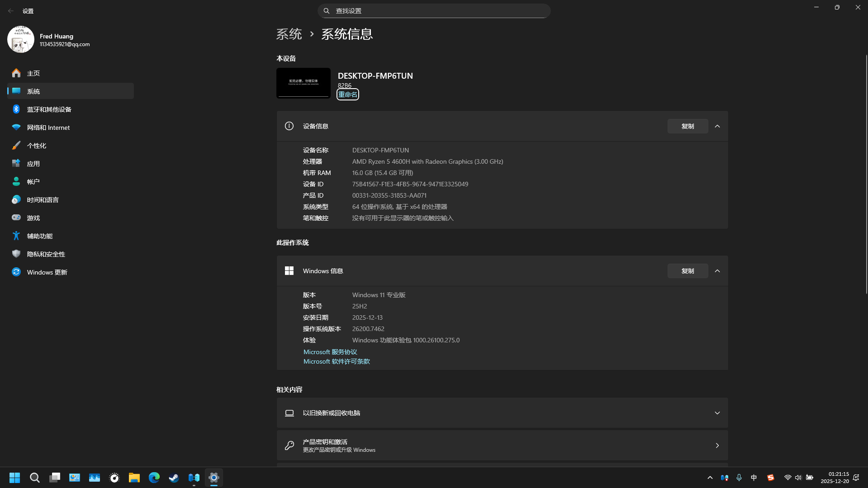Screen dimensions: 868x488
Task: Show hidden tray icons chevron
Action: [710, 478]
